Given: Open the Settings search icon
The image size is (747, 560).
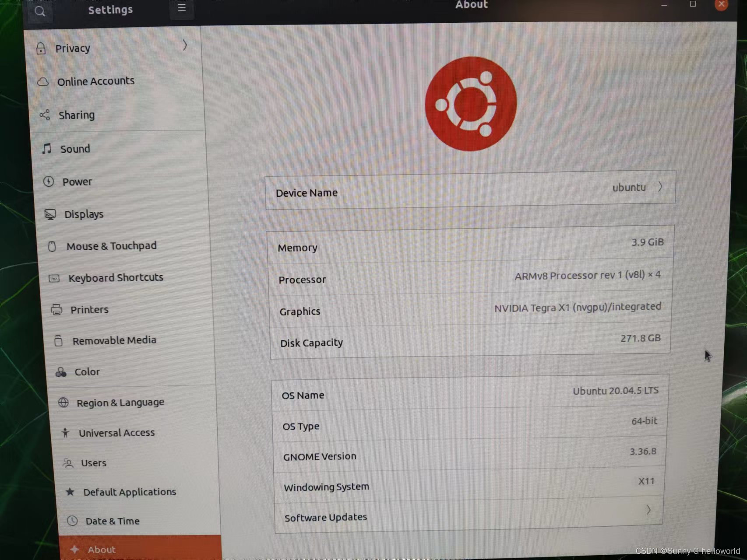Looking at the screenshot, I should point(40,11).
